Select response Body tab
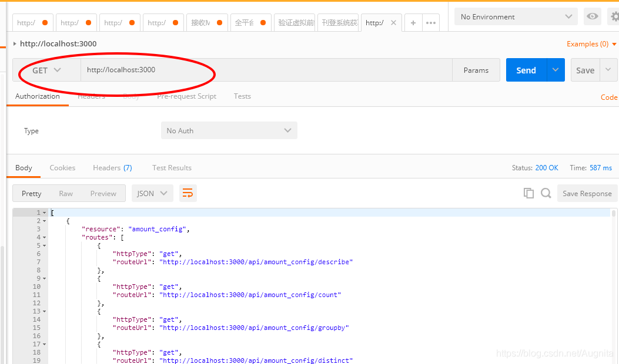This screenshot has width=619, height=364. [24, 167]
